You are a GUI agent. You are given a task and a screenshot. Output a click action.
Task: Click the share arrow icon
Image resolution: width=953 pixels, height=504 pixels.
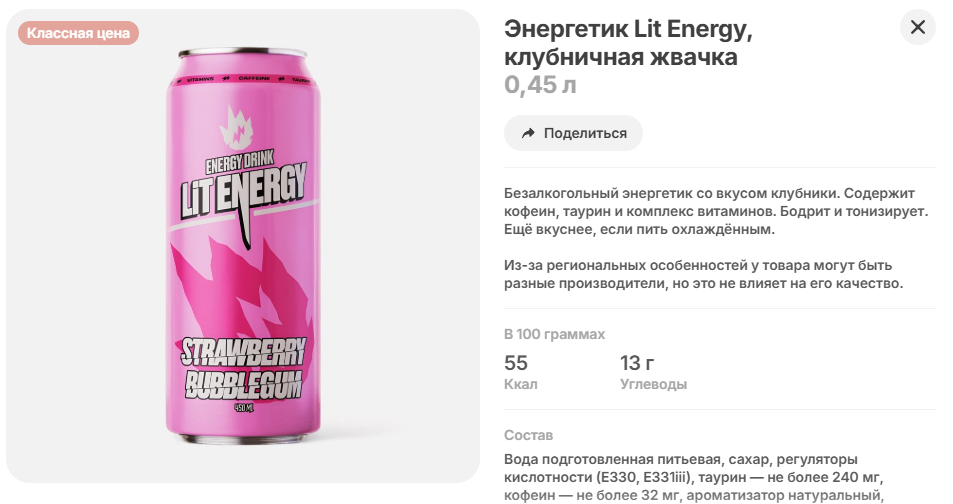[528, 133]
